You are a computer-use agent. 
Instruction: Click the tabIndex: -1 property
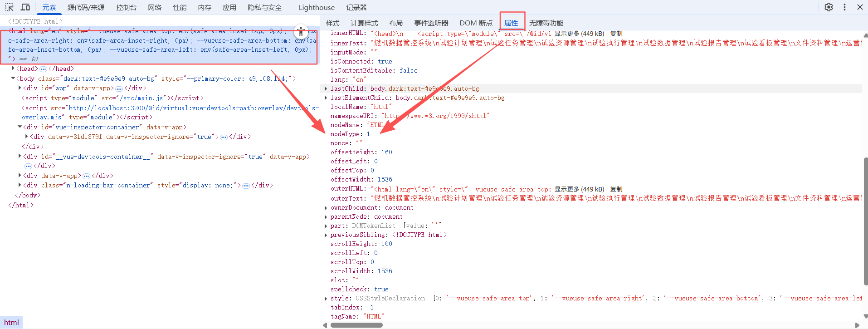352,307
